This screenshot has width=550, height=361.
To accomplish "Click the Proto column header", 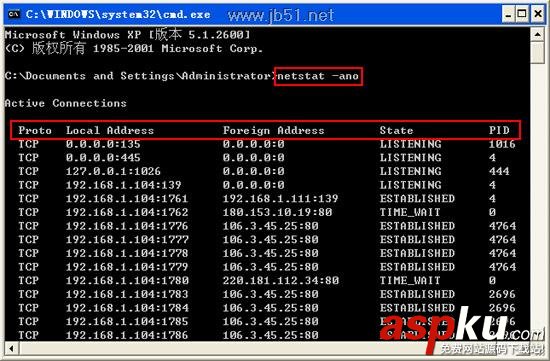I will [35, 131].
